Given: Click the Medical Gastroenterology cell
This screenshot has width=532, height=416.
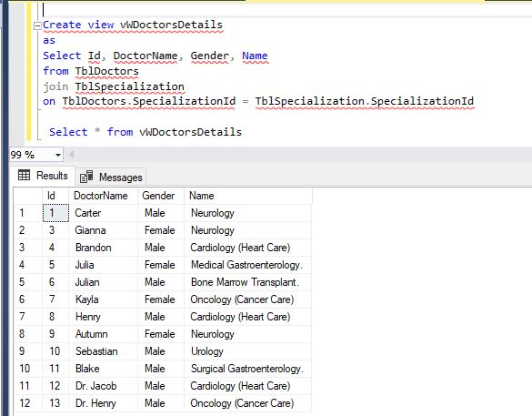Looking at the screenshot, I should pyautogui.click(x=247, y=265).
